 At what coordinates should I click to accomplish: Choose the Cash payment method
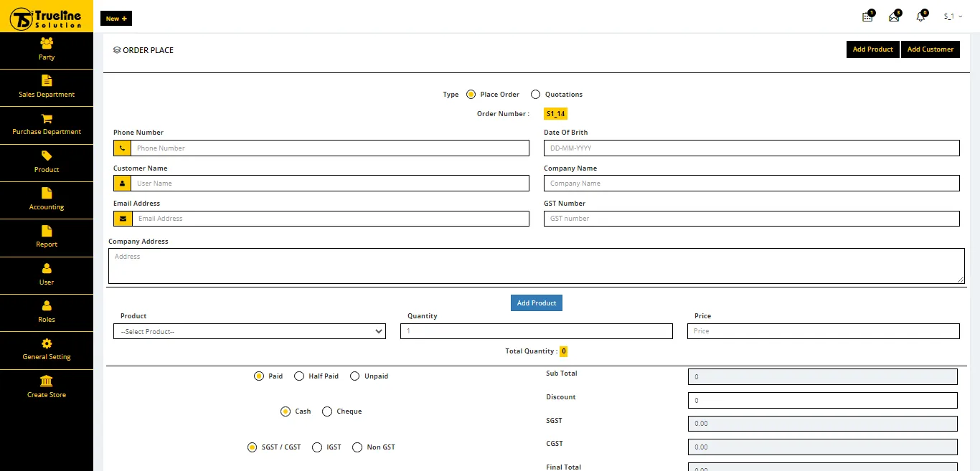[286, 411]
